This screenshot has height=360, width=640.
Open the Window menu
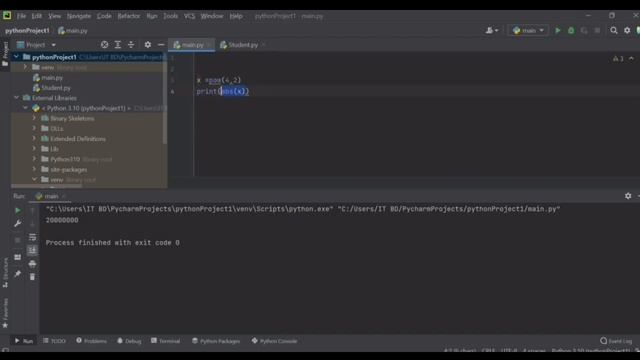(x=212, y=16)
